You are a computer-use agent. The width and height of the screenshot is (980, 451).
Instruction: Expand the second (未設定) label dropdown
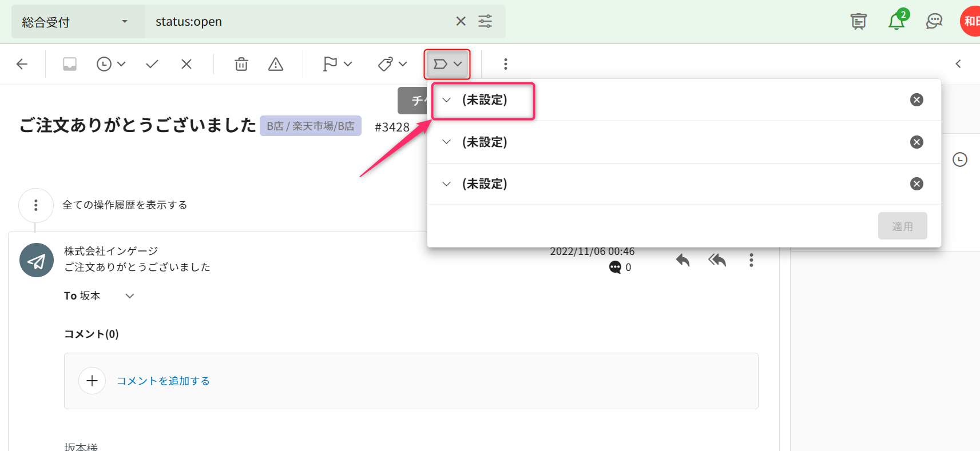click(447, 142)
